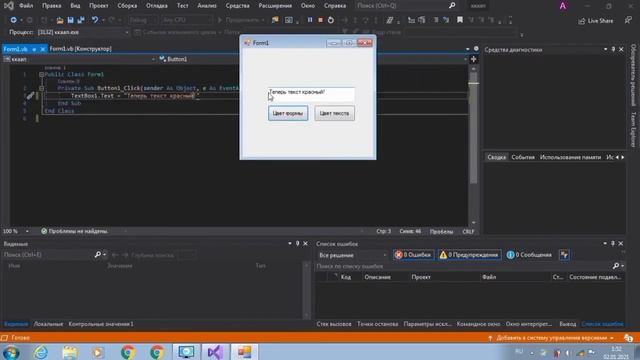Viewport: 640px width, 360px height.
Task: Collapse the 'Public Class Form1' code region
Action: (41, 75)
